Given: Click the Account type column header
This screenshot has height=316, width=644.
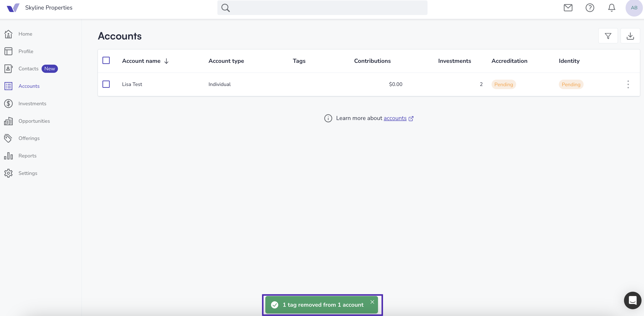Looking at the screenshot, I should [x=226, y=61].
